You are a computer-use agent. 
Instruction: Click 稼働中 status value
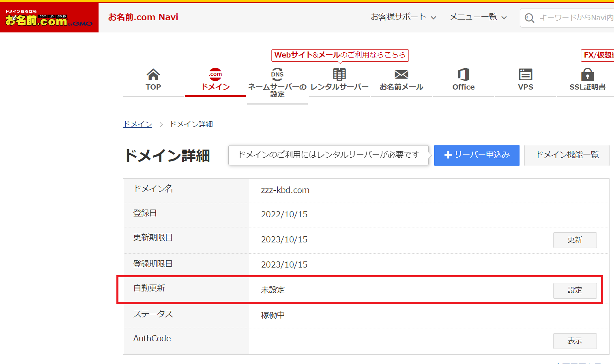(x=273, y=315)
